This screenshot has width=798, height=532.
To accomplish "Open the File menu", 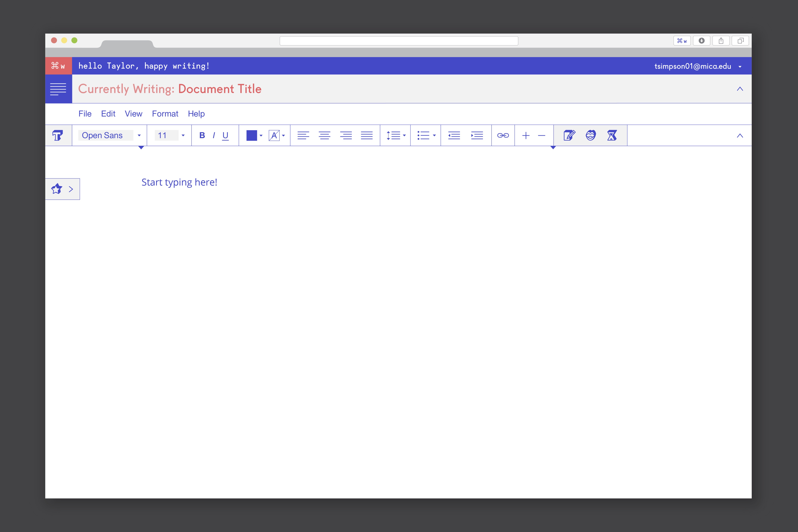I will pyautogui.click(x=85, y=114).
